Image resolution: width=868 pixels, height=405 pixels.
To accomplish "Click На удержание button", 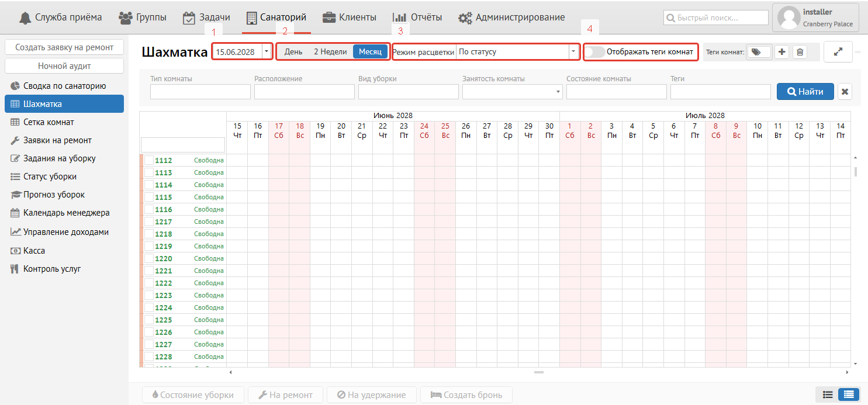I will coord(372,395).
